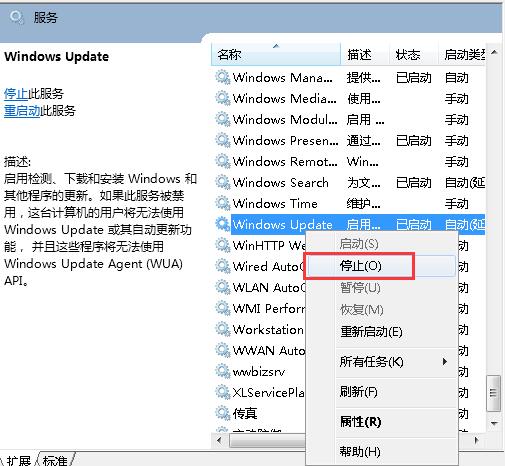Screen dimensions: 505x466
Task: Click the gear icon beside Windows Time
Action: tap(222, 203)
